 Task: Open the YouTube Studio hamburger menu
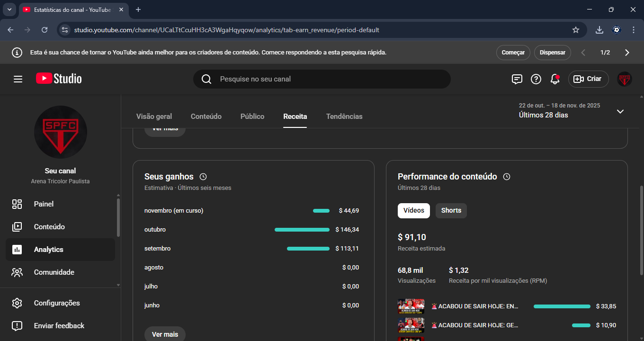18,79
